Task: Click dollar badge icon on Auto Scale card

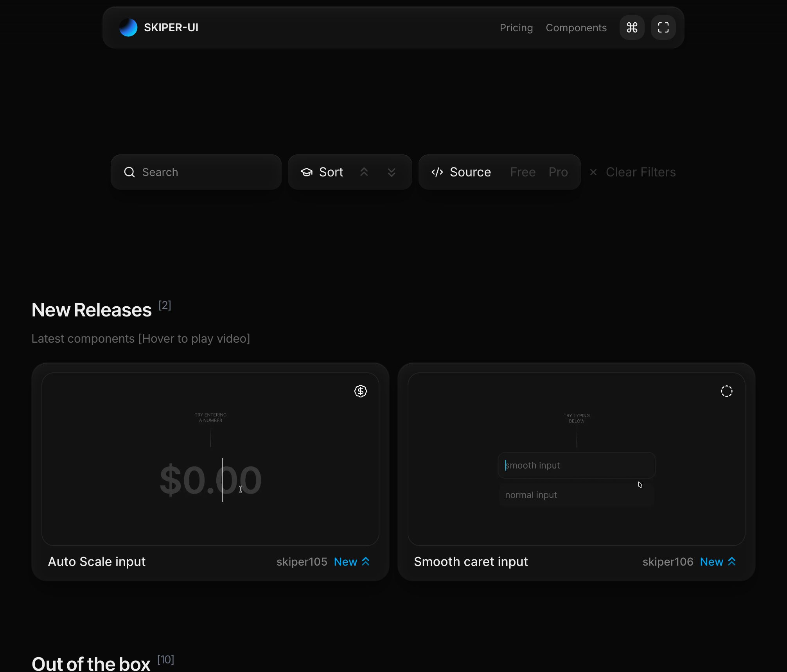Action: pyautogui.click(x=360, y=391)
